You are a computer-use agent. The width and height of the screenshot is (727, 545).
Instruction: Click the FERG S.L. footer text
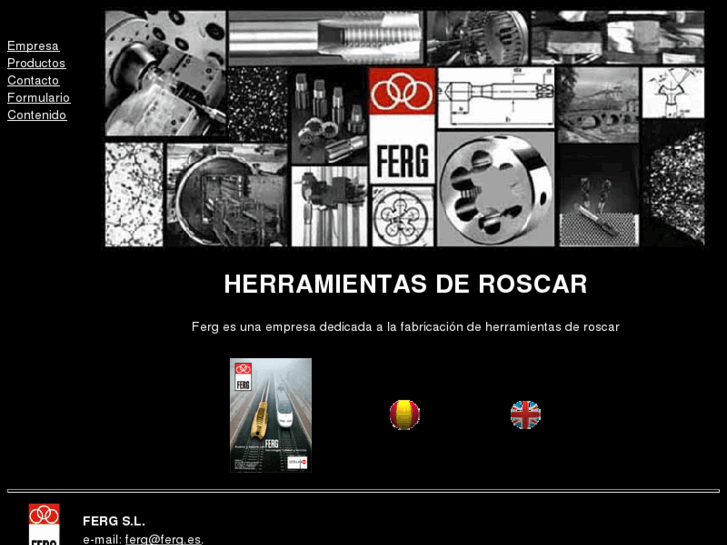[114, 521]
